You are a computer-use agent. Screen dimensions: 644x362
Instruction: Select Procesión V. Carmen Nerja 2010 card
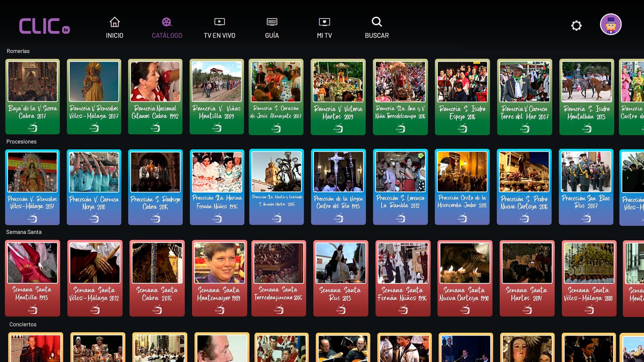pyautogui.click(x=94, y=187)
